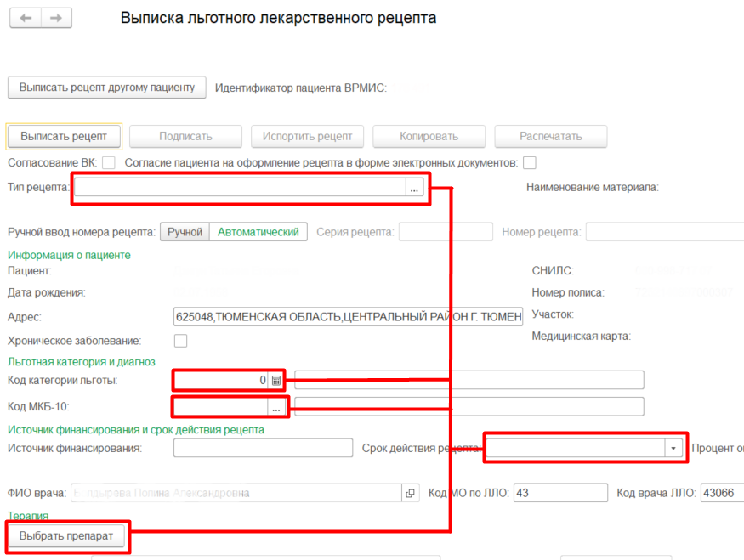The height and width of the screenshot is (560, 744).
Task: Click ellipsis button in Код МКБ-10 field
Action: [275, 408]
